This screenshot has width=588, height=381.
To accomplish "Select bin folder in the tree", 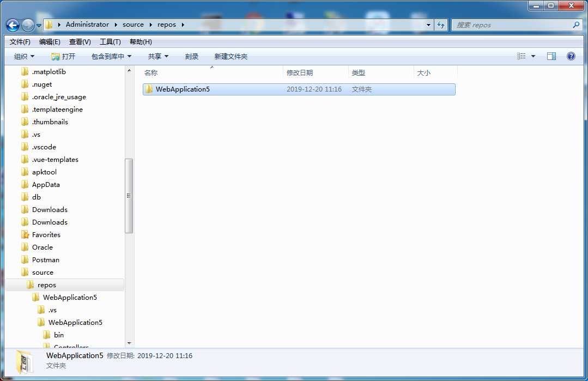I will pyautogui.click(x=58, y=335).
